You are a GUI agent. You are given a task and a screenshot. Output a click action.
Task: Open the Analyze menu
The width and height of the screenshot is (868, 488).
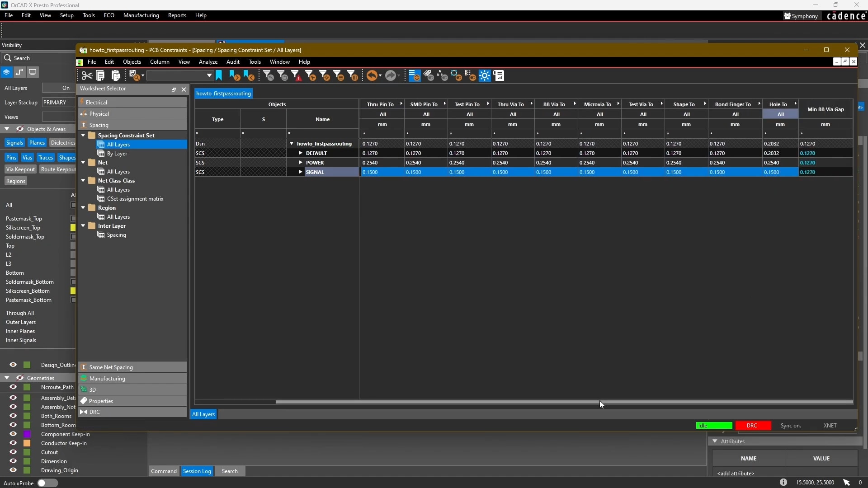[x=208, y=62]
